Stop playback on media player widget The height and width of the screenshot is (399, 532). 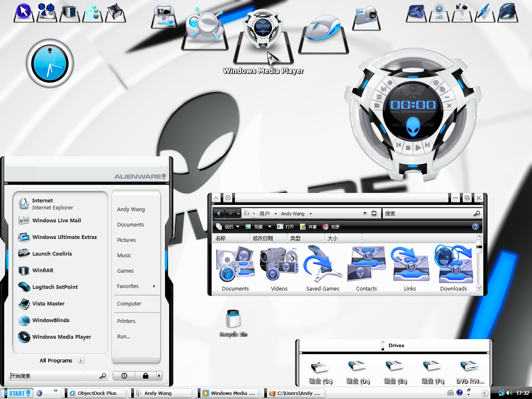coord(408,148)
